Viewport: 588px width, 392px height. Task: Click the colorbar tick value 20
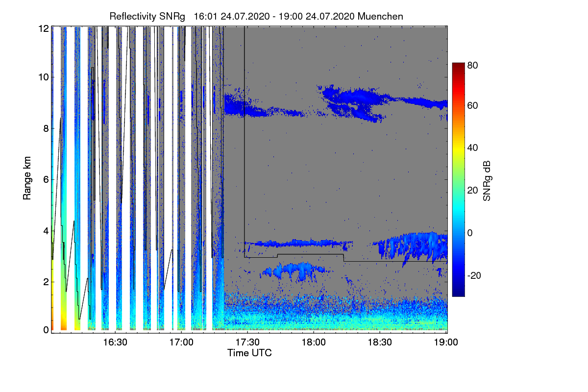coord(472,190)
